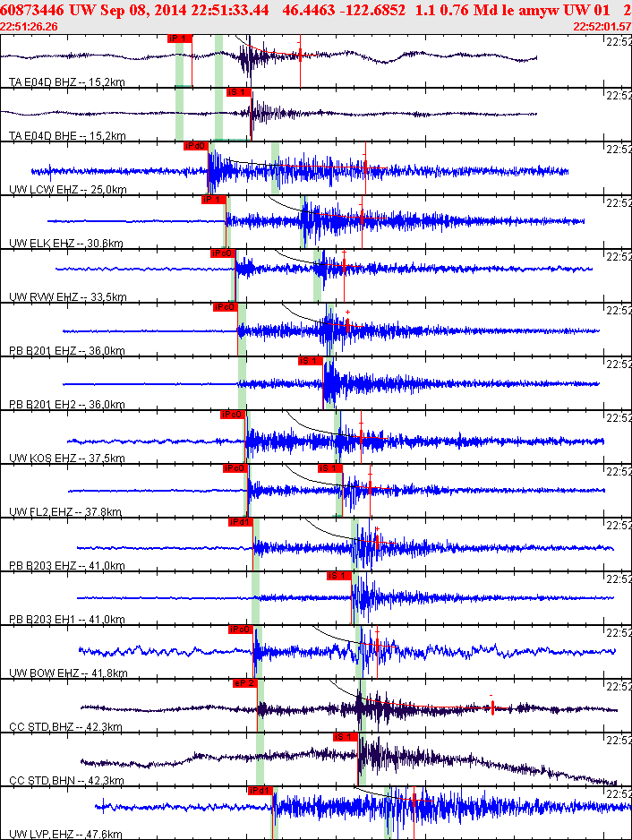Click the iPc0 pick flag on B201 EHZ
Viewport: 632px width, 840px height.
pyautogui.click(x=225, y=307)
